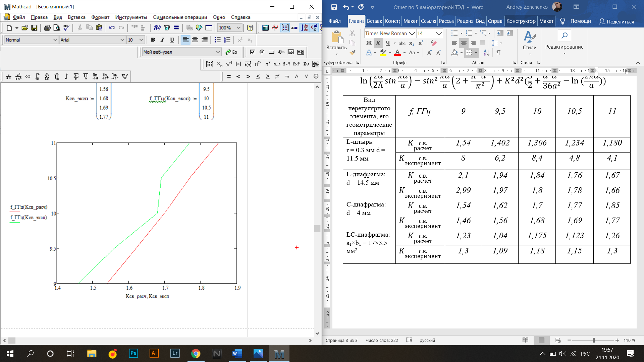644x362 pixels.
Task: Toggle italic in Mathcad formatting bar
Action: 162,40
